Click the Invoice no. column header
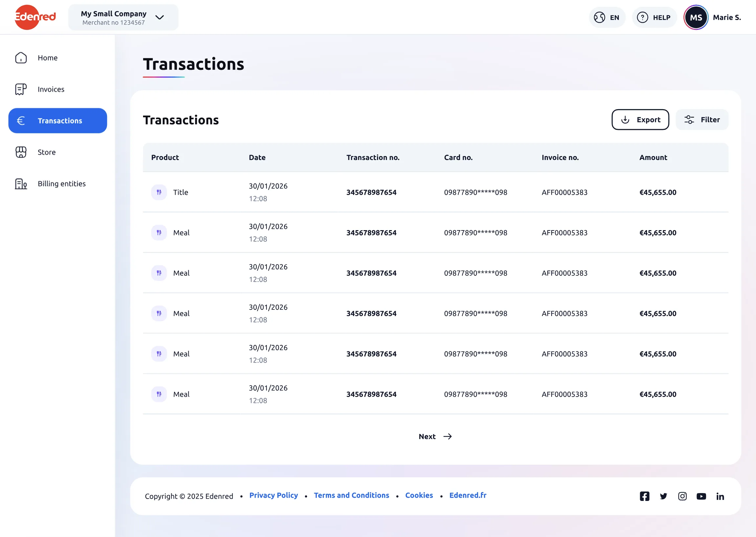 (x=560, y=157)
